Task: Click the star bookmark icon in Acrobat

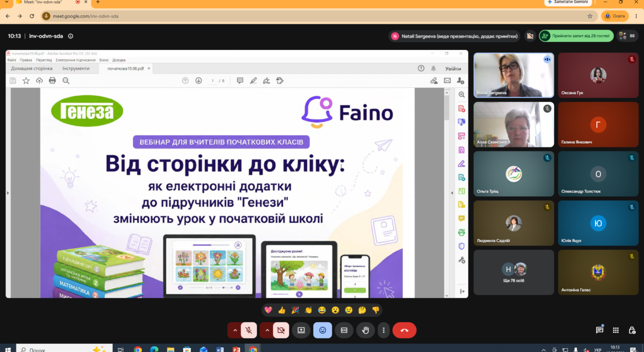Action: 26,81
